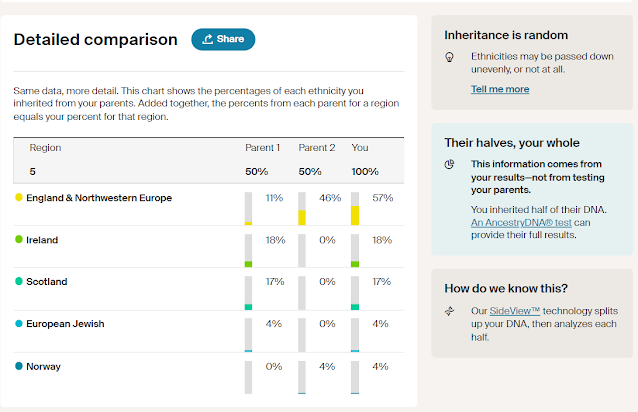Click the dark teal Norway dot
Viewport: 638px width, 412px height.
tap(19, 366)
